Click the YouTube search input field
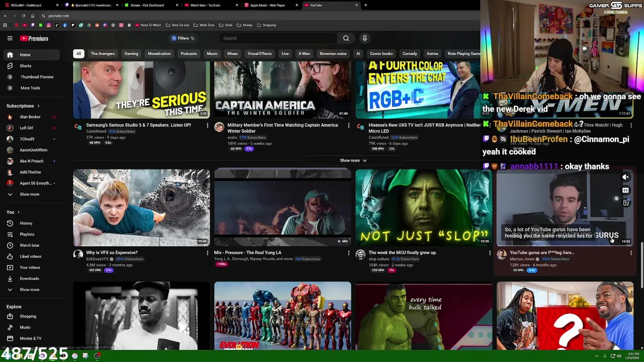 tap(278, 38)
